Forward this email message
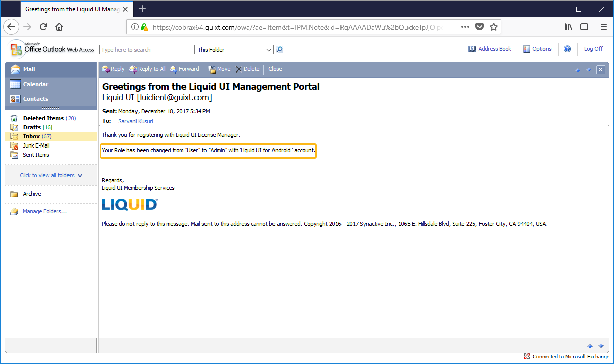Viewport: 614px width, 364px height. [184, 69]
